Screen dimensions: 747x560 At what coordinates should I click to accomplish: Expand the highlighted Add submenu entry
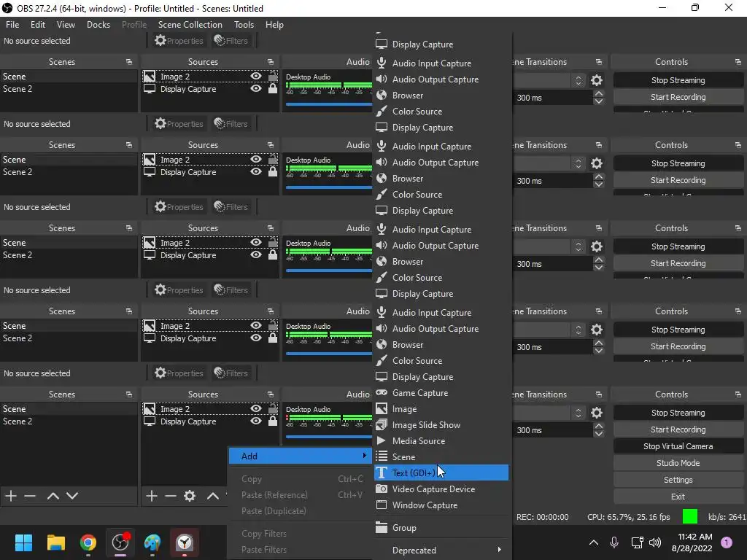300,456
